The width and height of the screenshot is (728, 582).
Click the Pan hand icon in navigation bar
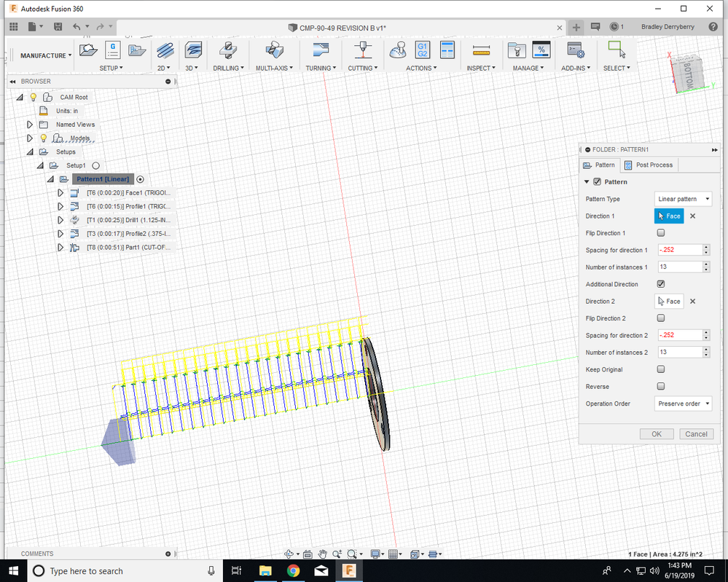point(322,554)
